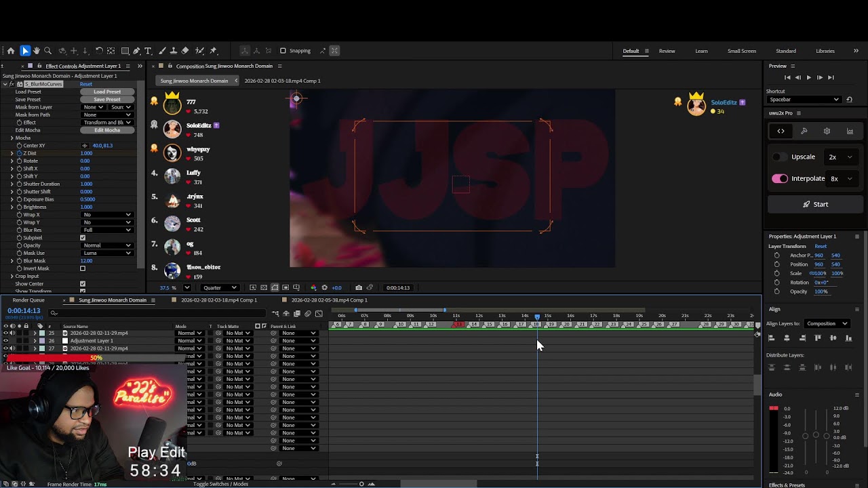The width and height of the screenshot is (868, 488).
Task: Align layers to left edge
Action: (x=772, y=338)
